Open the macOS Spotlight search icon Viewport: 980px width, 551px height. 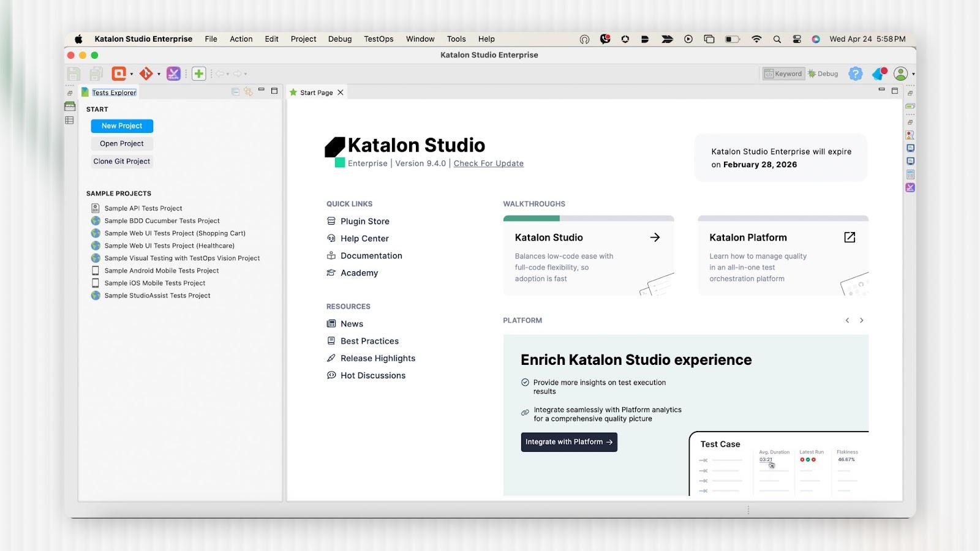pyautogui.click(x=777, y=39)
